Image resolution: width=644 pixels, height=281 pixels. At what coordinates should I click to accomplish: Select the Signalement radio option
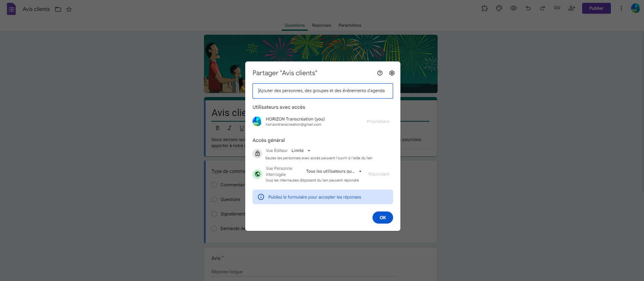click(215, 214)
